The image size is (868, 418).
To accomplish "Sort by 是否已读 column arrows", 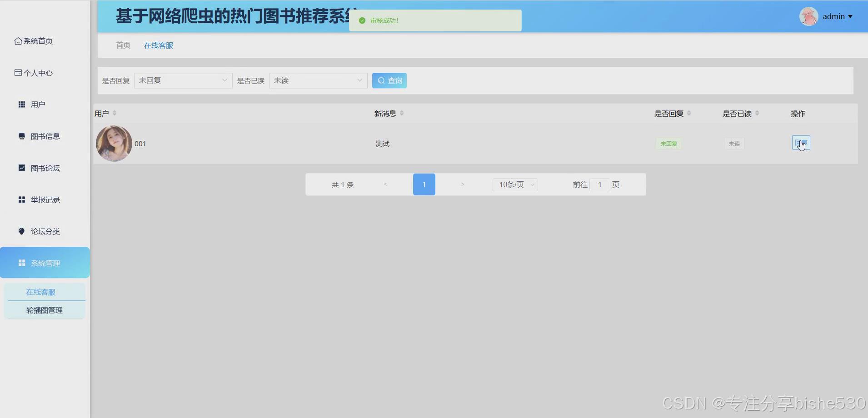I will pyautogui.click(x=757, y=113).
